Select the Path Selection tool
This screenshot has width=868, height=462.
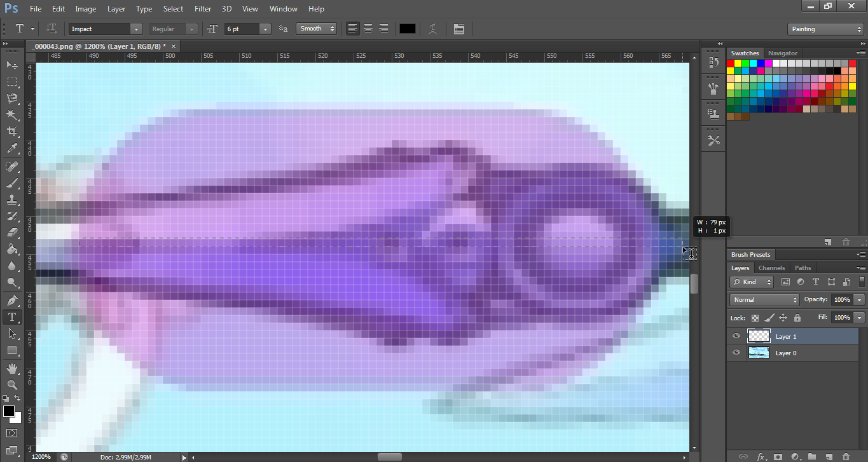point(12,334)
